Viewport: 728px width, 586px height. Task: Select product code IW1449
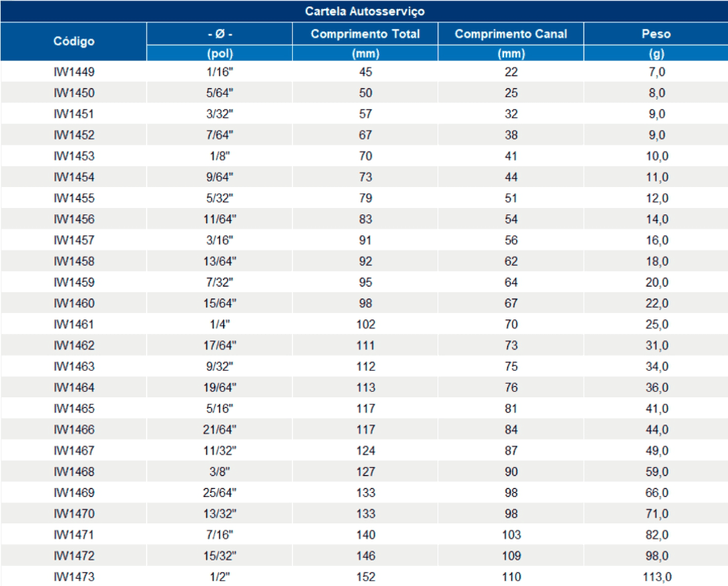coord(74,71)
